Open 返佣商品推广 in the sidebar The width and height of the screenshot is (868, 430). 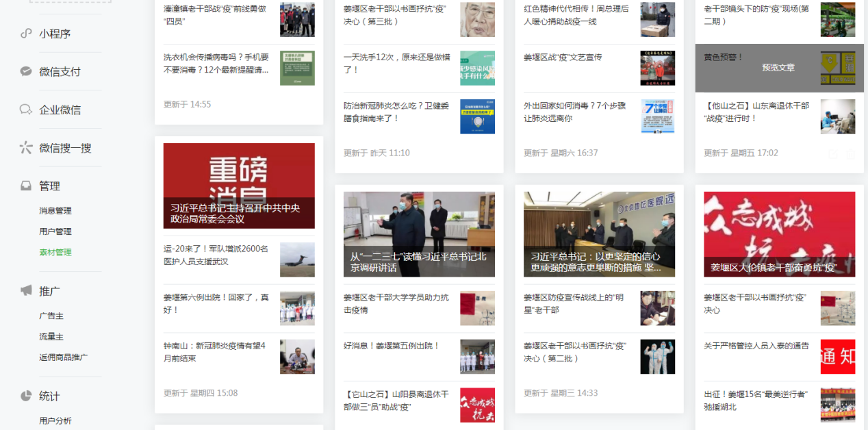pyautogui.click(x=64, y=357)
